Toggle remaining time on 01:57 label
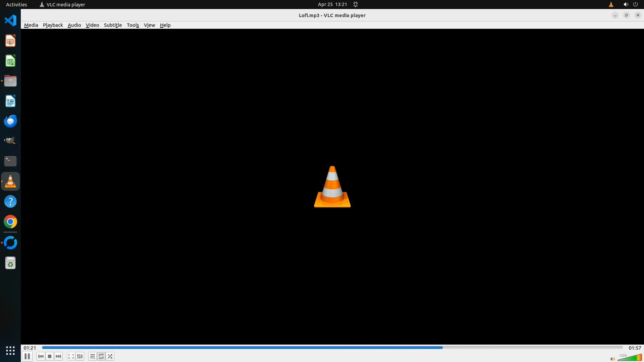 click(x=635, y=348)
